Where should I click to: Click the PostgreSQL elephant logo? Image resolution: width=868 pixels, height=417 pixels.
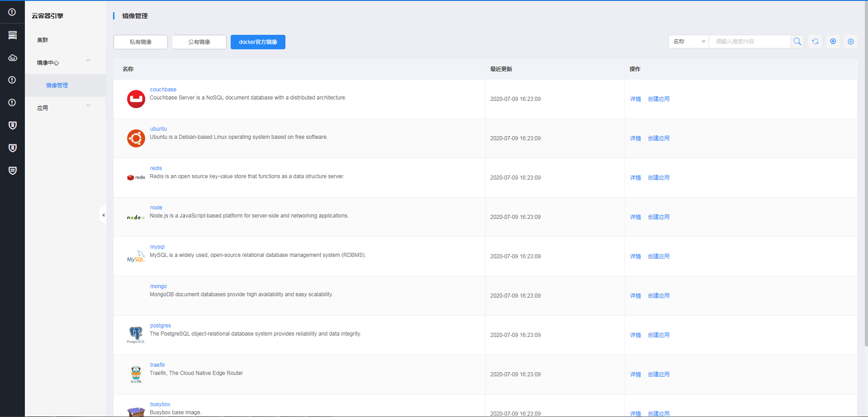tap(136, 335)
